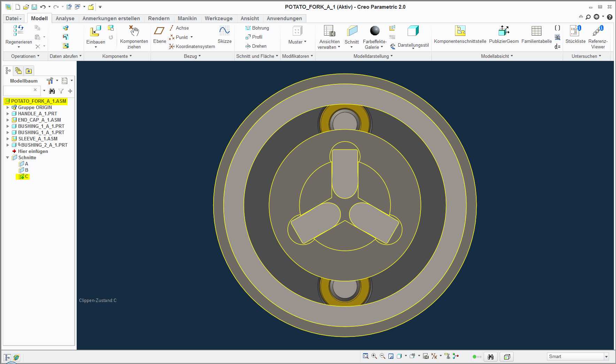
Task: Toggle the browser globe icon in status bar
Action: tap(16, 357)
